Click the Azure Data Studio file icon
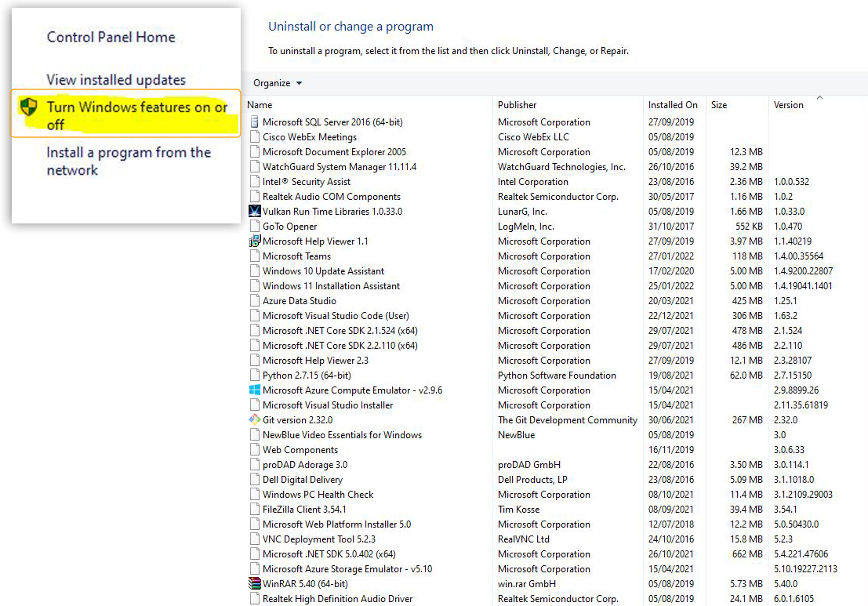 254,300
